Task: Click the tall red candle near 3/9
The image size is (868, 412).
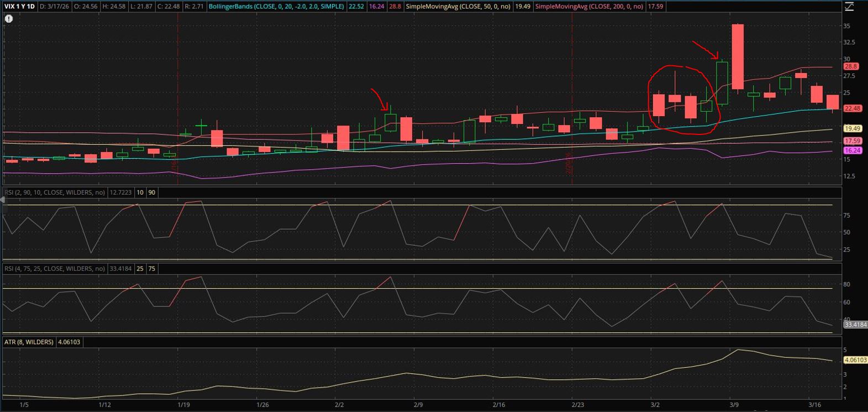Action: click(738, 56)
